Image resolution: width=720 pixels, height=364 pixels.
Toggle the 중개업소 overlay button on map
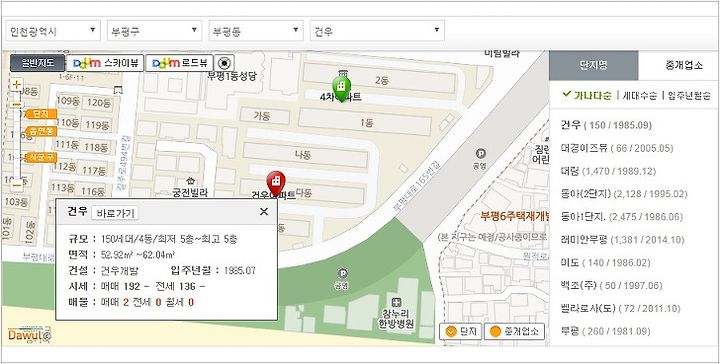tap(515, 331)
